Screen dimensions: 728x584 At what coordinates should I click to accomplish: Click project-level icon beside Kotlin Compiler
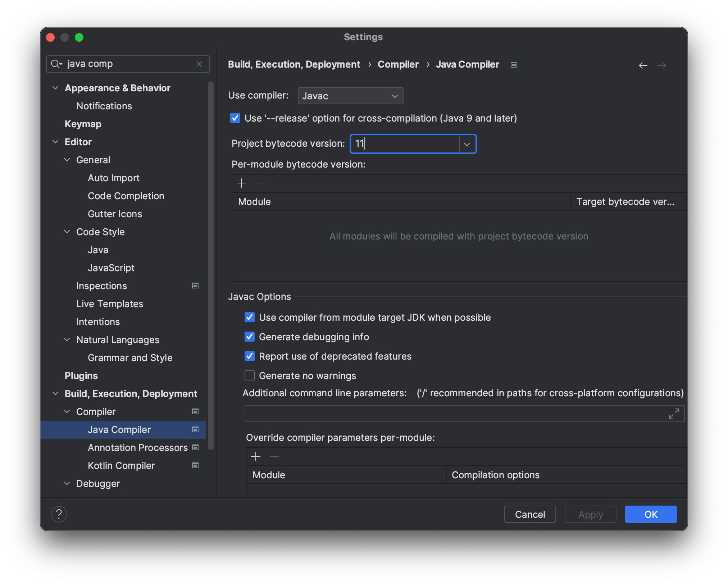pyautogui.click(x=195, y=466)
